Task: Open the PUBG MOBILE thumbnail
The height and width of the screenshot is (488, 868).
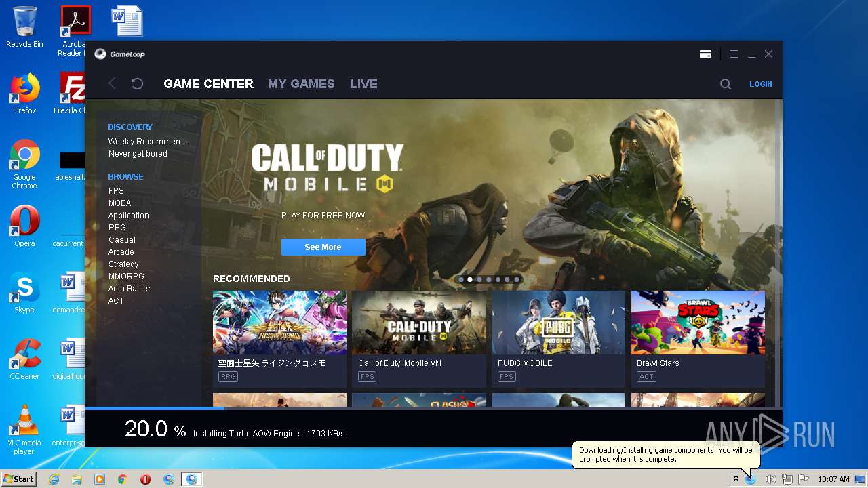Action: click(x=558, y=323)
